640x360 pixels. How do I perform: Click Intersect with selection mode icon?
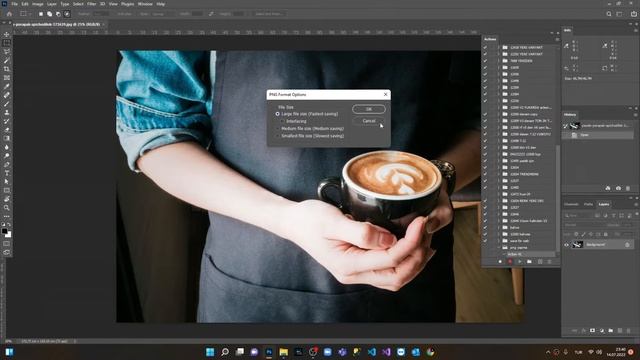[x=67, y=14]
